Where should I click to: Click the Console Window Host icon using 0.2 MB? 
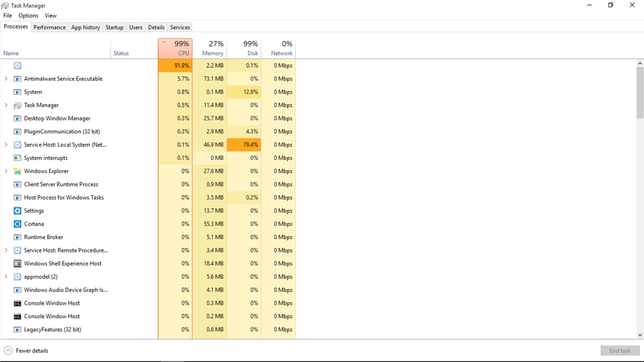(17, 316)
